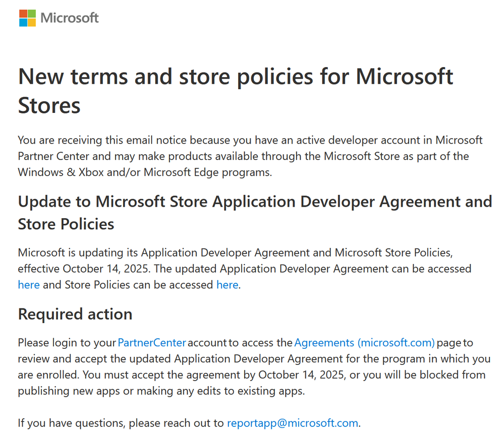Viewport: 504px width, 438px height.
Task: Click the 'You are receiving this email' paragraph
Action: [250, 156]
